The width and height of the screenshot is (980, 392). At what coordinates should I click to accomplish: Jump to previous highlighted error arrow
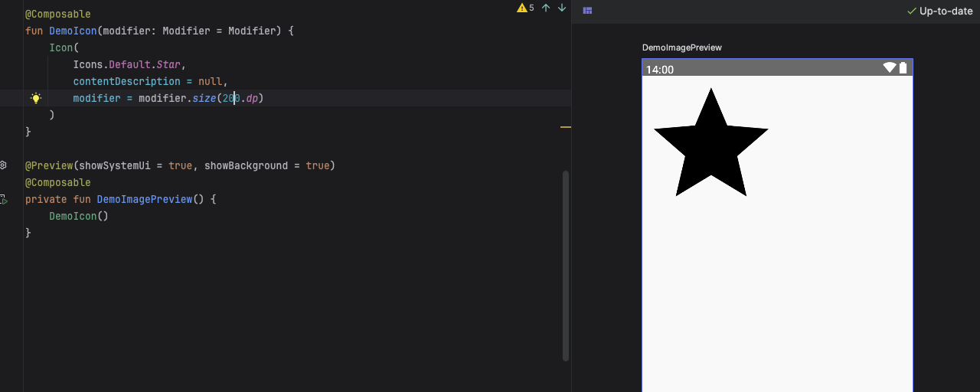(x=546, y=8)
